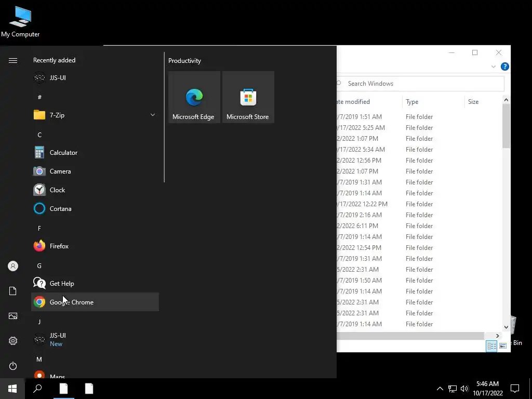The height and width of the screenshot is (399, 532).
Task: Open the Microsoft Edge tile
Action: [x=194, y=97]
